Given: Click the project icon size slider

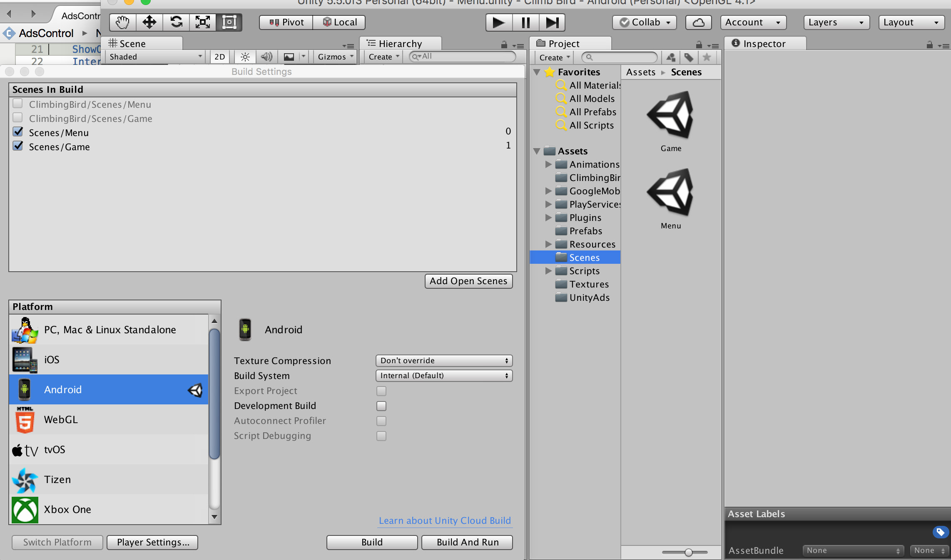Looking at the screenshot, I should click(688, 552).
